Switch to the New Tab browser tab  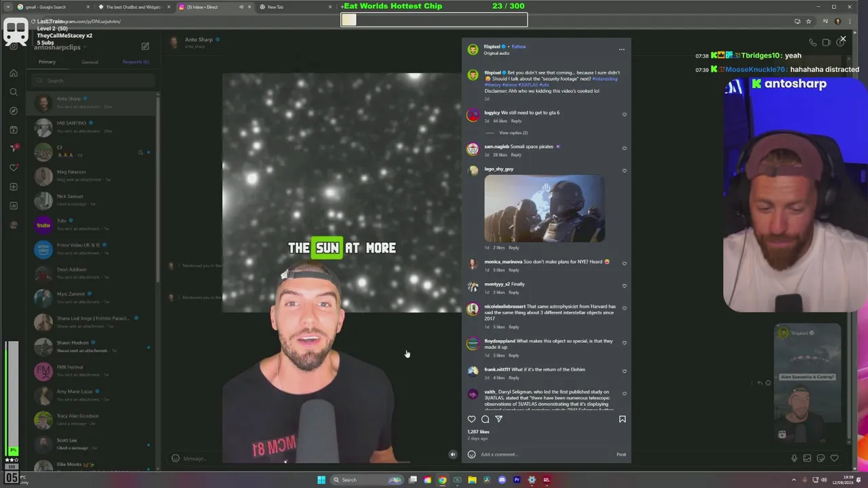(x=296, y=7)
